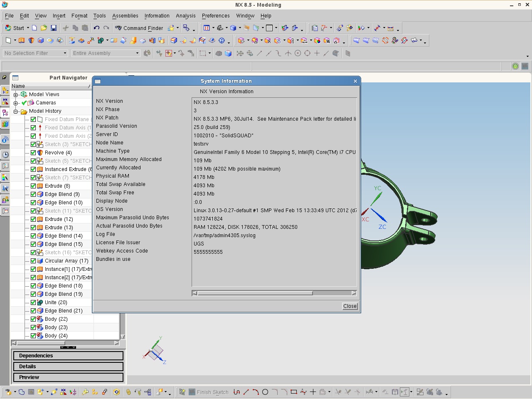532x399 pixels.
Task: Toggle the Body (22) checkbox
Action: click(33, 319)
